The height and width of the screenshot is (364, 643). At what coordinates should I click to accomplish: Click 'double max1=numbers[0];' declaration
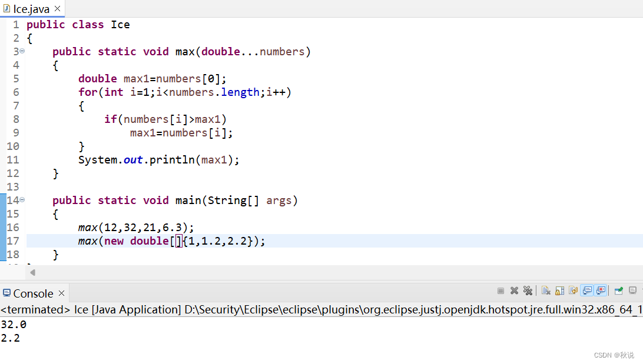(x=152, y=79)
